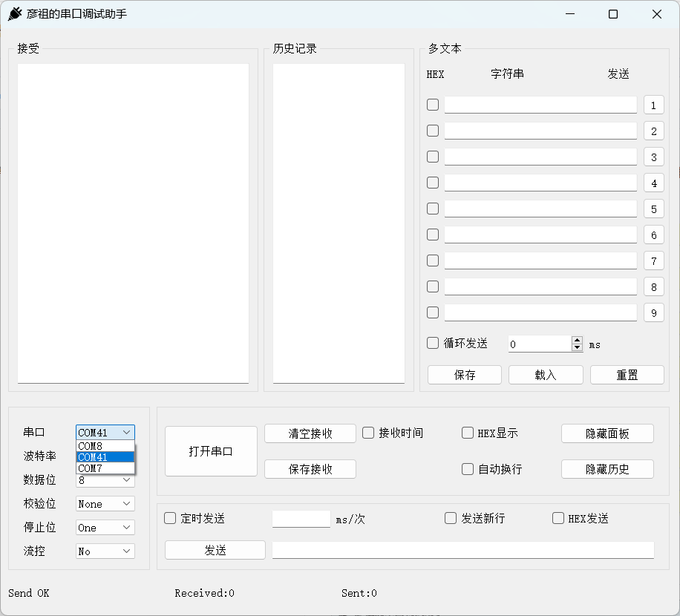Open the serial port with 打开串口
The height and width of the screenshot is (616, 680).
pos(211,451)
